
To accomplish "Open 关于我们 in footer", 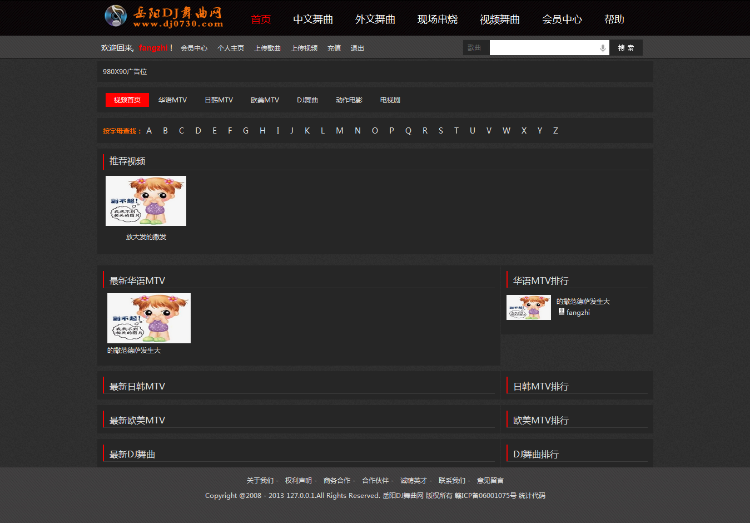I will [260, 480].
